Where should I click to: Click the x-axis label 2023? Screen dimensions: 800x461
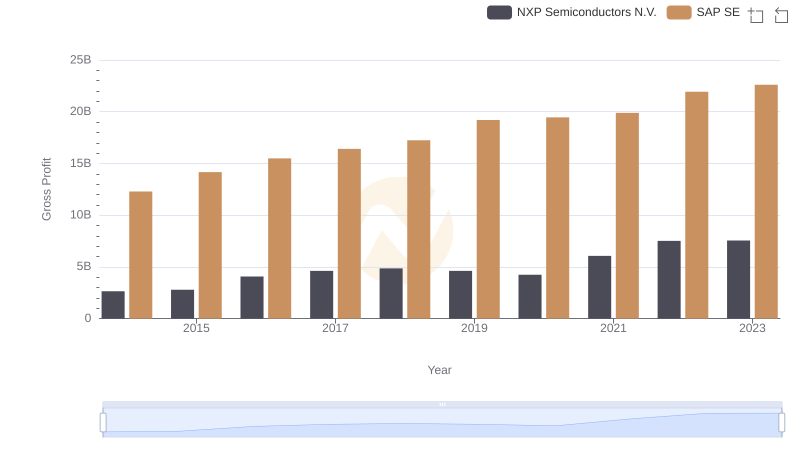(x=752, y=328)
